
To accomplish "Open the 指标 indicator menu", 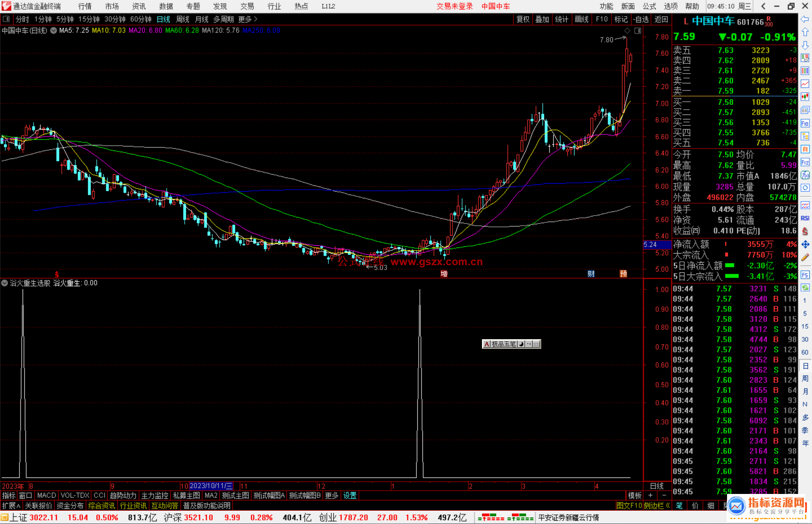I will (x=9, y=495).
